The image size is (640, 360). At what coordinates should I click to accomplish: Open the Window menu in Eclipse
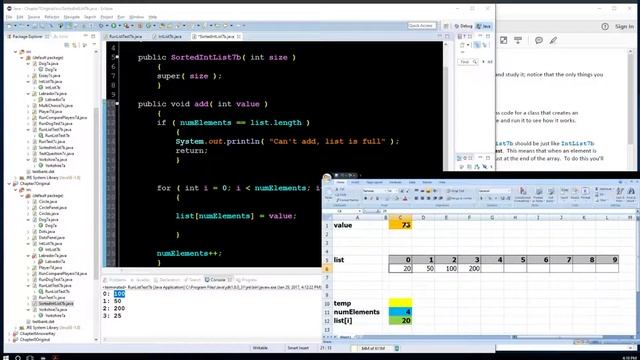tap(137, 17)
